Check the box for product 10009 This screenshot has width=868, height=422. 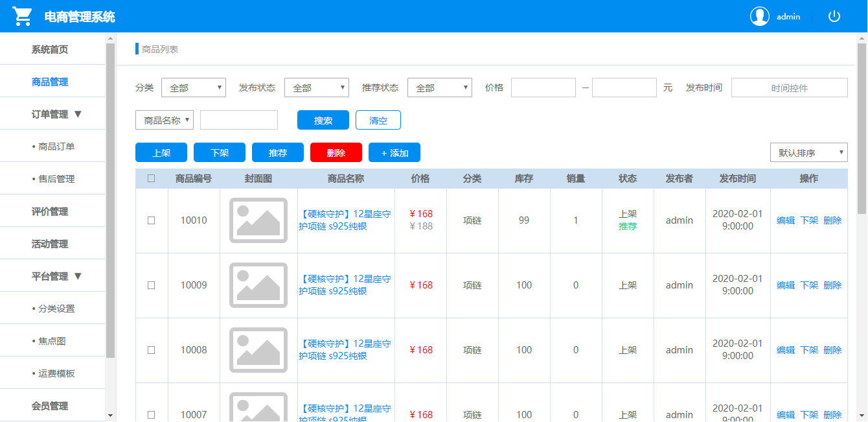152,285
